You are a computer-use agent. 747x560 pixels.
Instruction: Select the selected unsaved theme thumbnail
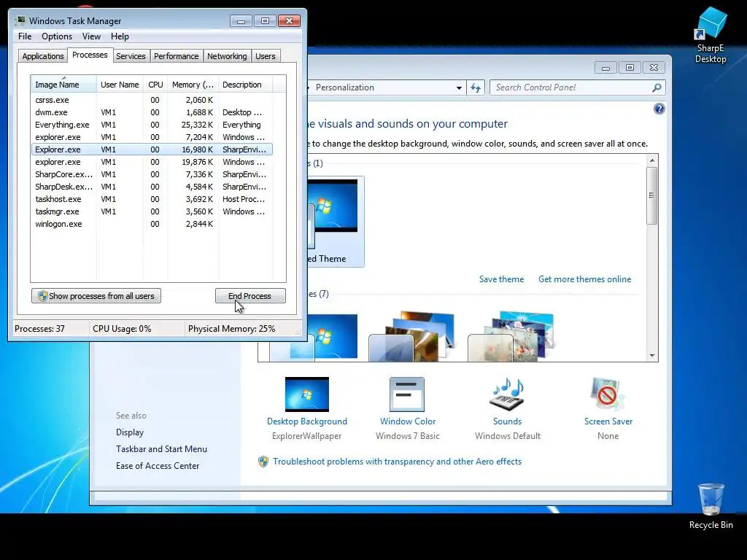336,222
